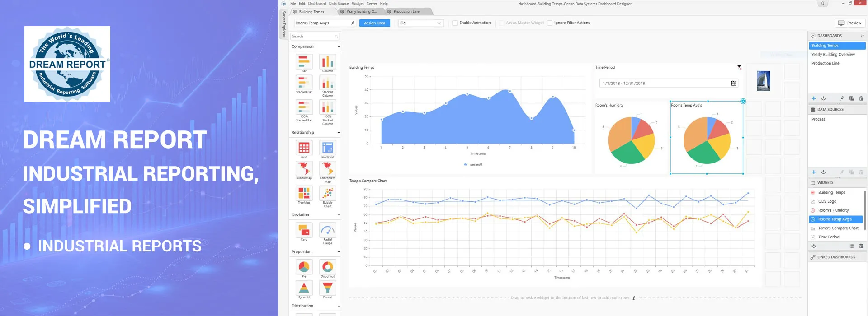Open calendar picker in Time Period
Screen dimensions: 868x316
pyautogui.click(x=733, y=84)
